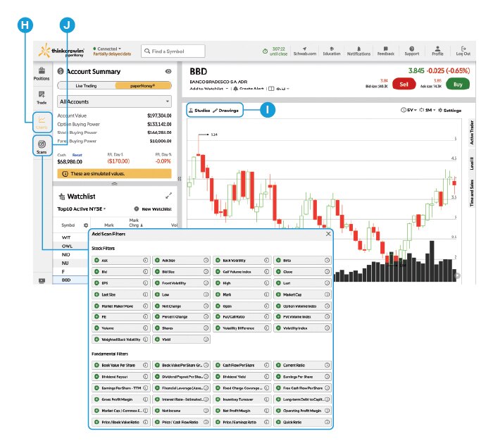This screenshot has width=493, height=448.
Task: Click the Reset cash link
Action: 77,155
